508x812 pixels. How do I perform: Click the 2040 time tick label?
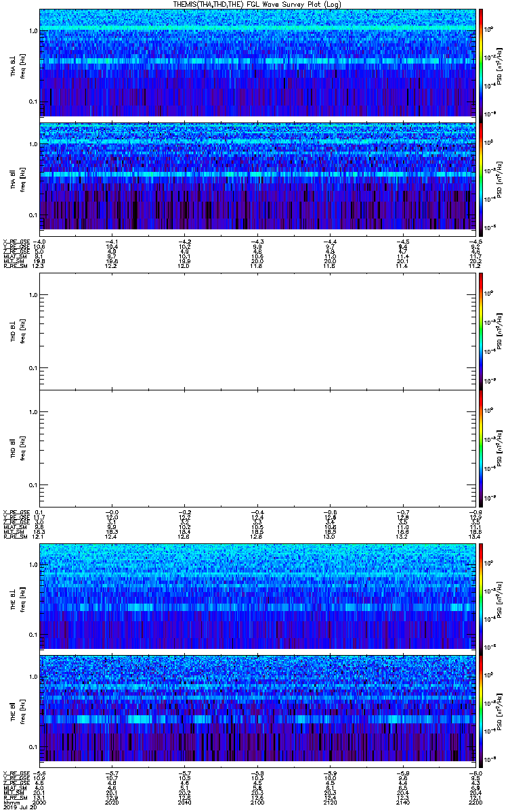point(185,803)
